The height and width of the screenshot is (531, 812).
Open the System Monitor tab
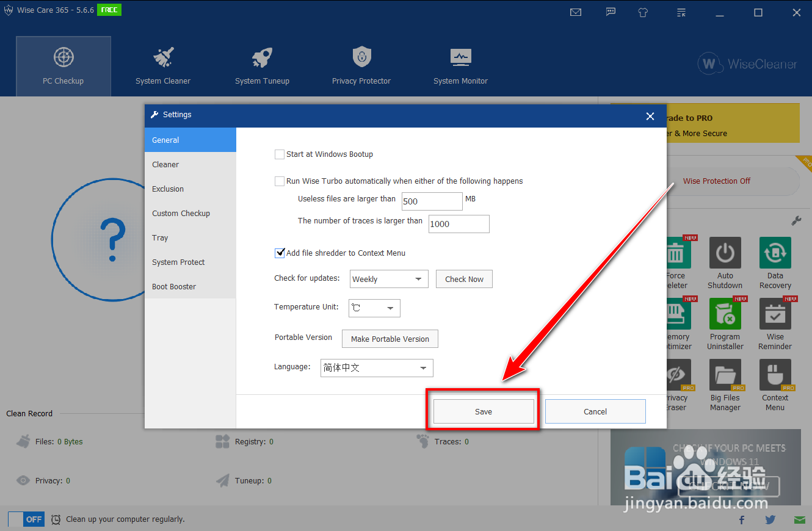point(461,66)
